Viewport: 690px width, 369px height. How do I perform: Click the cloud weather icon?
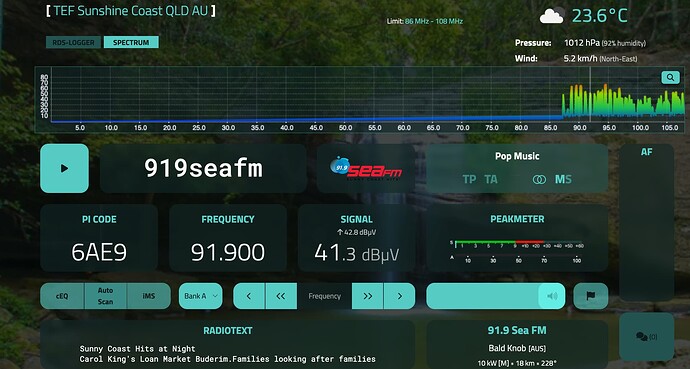552,16
